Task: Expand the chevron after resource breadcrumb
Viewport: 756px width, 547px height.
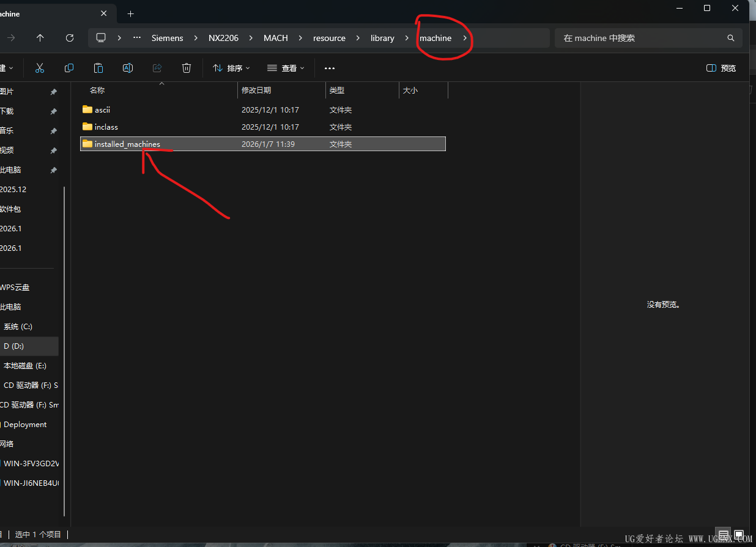Action: 358,38
